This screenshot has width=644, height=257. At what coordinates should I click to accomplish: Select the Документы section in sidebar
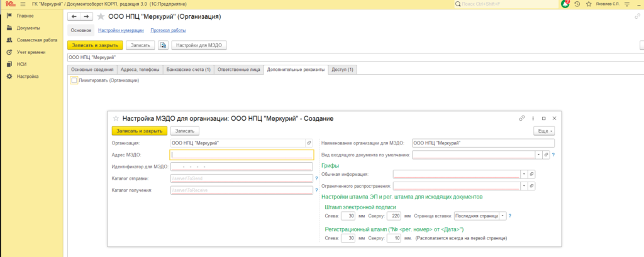[28, 28]
